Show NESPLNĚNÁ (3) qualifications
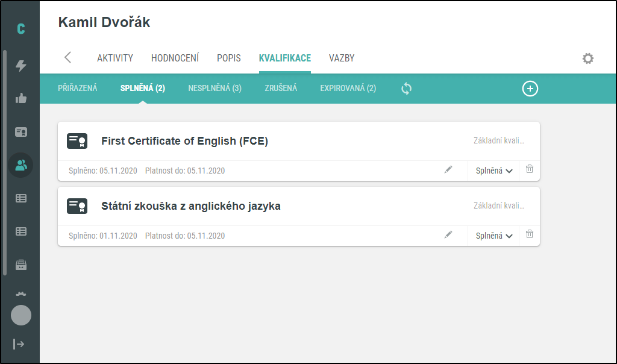This screenshot has width=617, height=364. pyautogui.click(x=215, y=88)
